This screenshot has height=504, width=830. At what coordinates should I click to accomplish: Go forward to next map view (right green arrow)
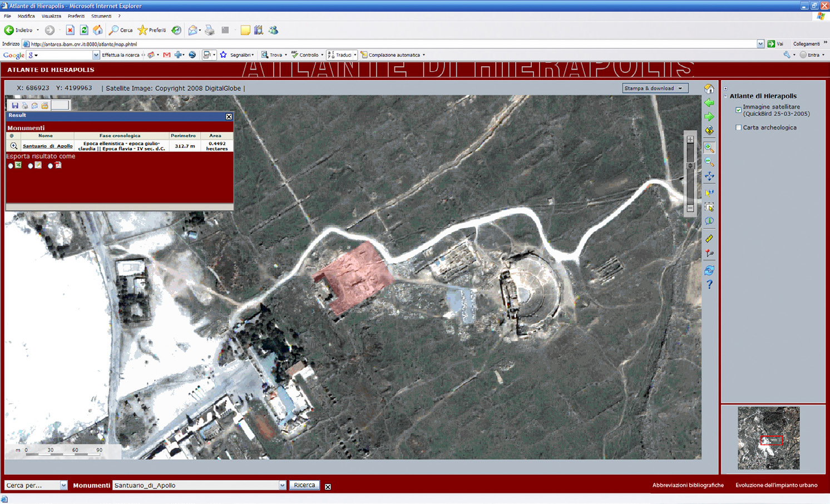(709, 117)
